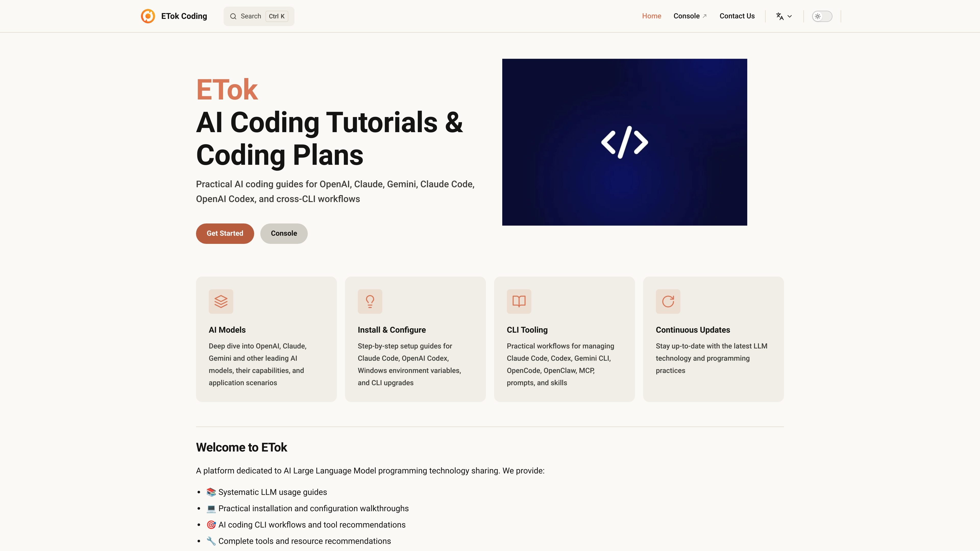Image resolution: width=980 pixels, height=551 pixels.
Task: Go to Contact Us in the navigation
Action: click(737, 16)
